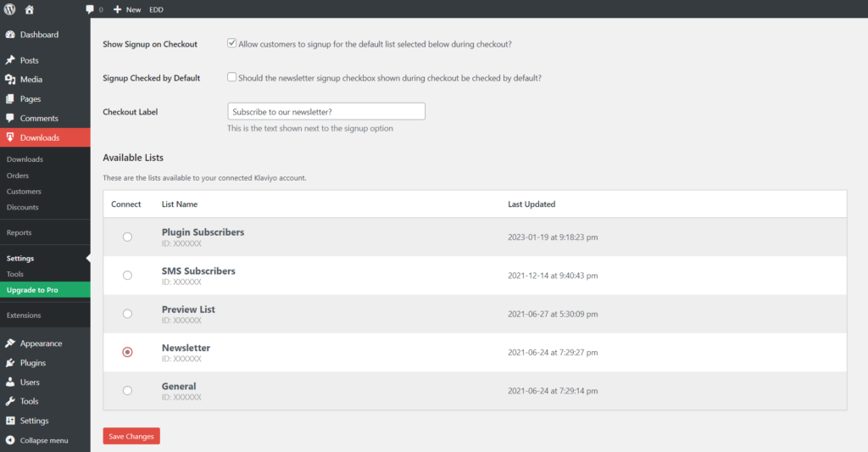Open the Dashboard menu label

tap(39, 34)
